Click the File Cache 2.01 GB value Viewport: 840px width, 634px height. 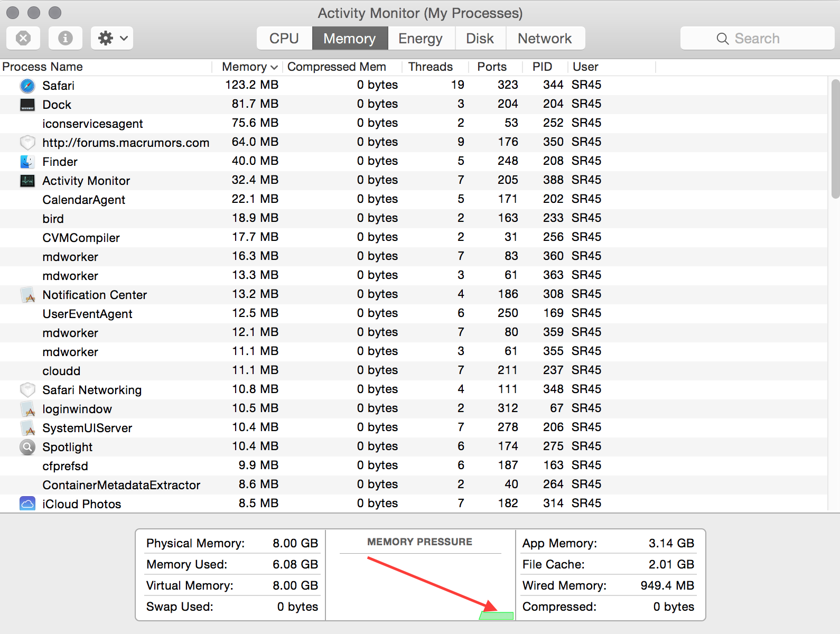tap(671, 564)
